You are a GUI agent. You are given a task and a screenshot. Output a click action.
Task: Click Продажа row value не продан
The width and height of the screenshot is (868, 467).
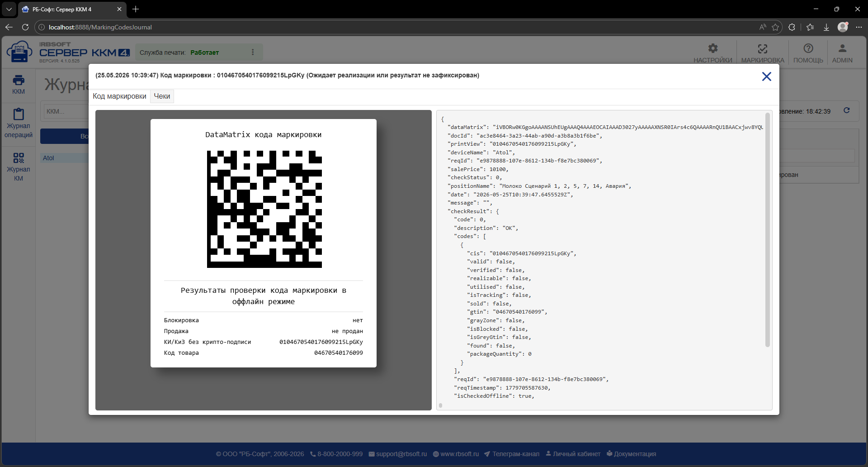coord(347,331)
